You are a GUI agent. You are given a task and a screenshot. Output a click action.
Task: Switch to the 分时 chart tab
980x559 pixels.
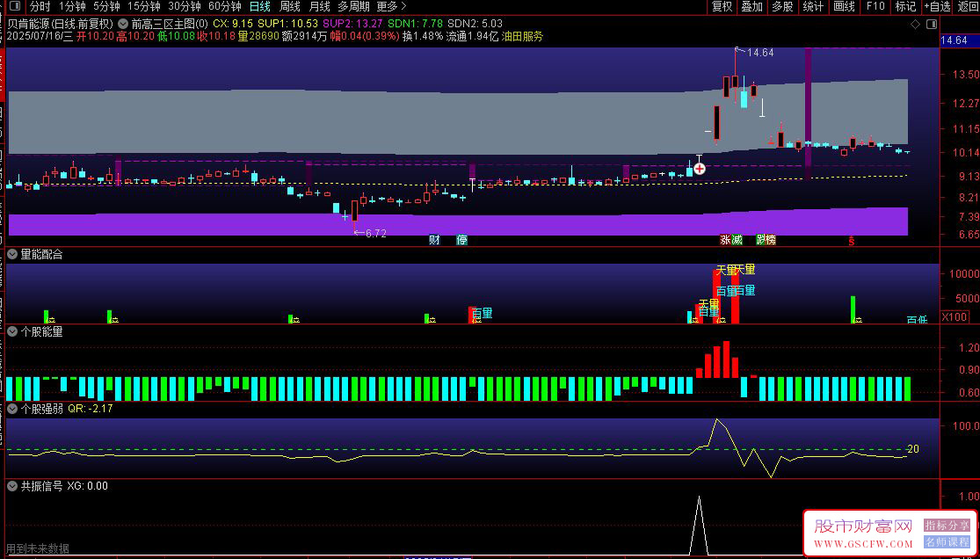click(40, 7)
